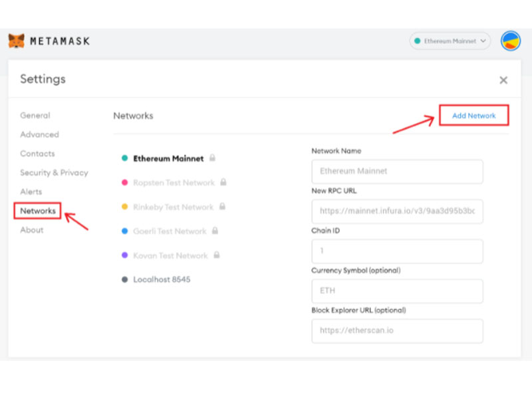Go to Contacts settings
The width and height of the screenshot is (532, 399).
point(37,154)
